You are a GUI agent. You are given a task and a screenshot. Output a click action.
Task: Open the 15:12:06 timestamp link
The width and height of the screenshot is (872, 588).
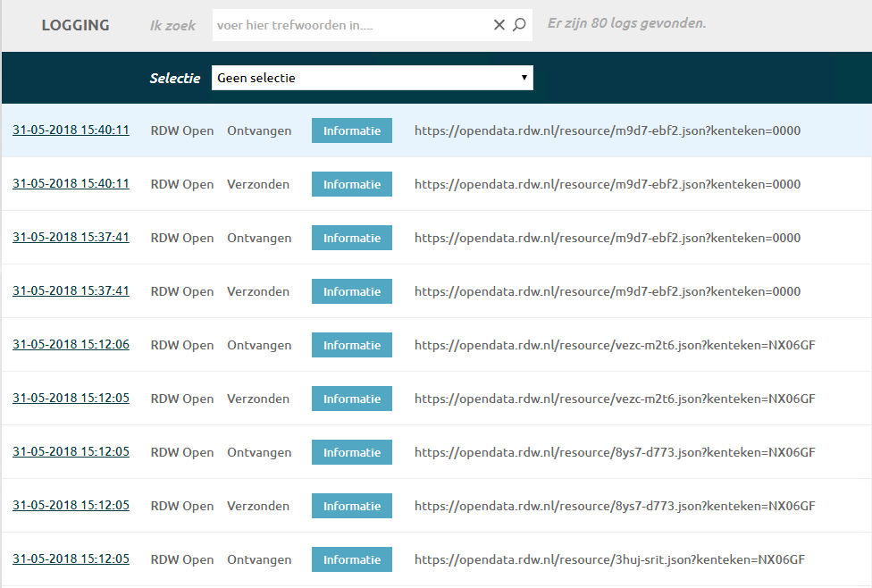click(71, 344)
